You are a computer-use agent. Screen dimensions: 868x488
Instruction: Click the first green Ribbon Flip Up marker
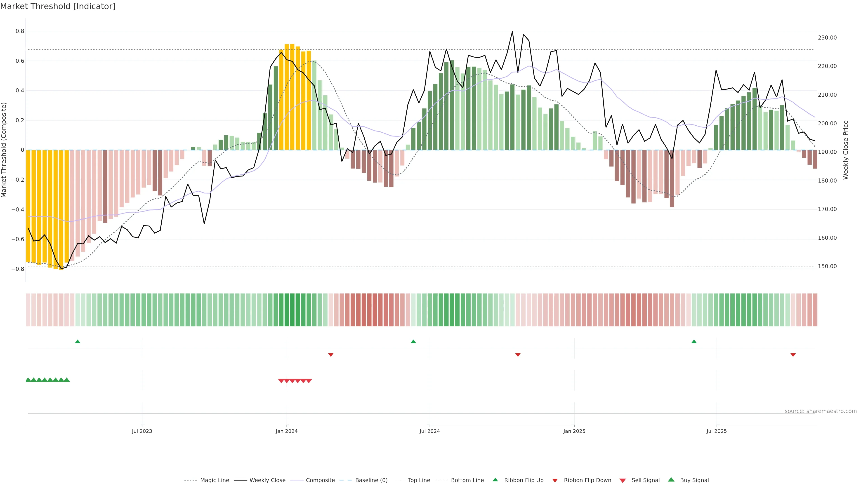coord(78,342)
